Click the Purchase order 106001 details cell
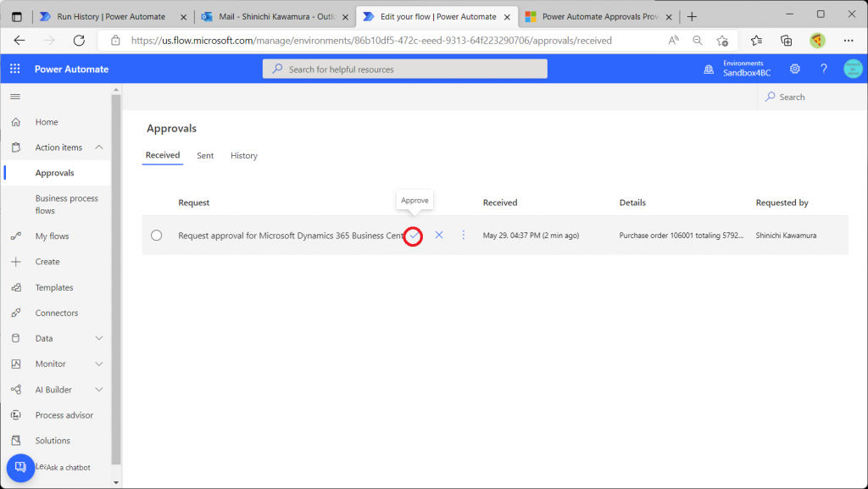The width and height of the screenshot is (868, 489). pos(682,235)
